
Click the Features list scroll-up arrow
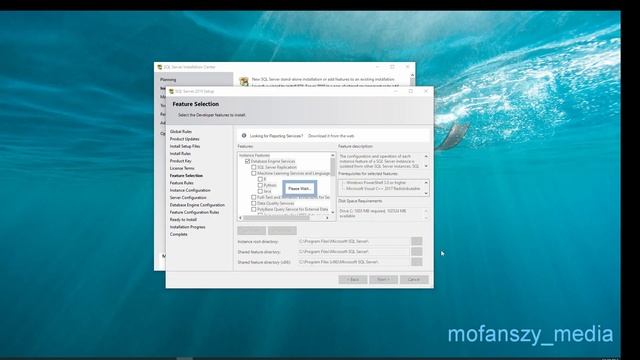coord(333,156)
